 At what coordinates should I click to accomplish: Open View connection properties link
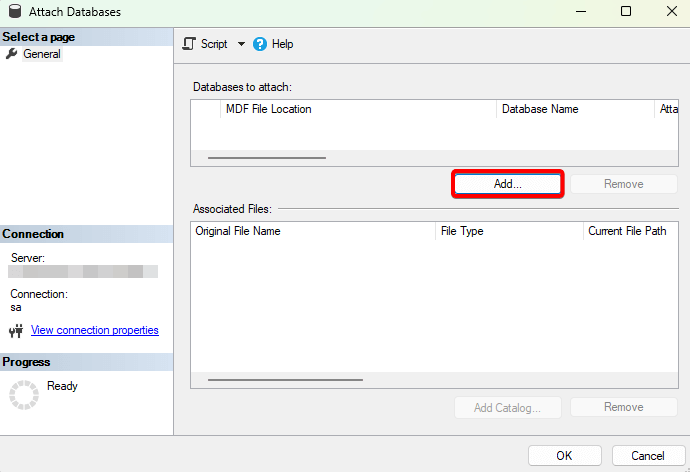coord(95,330)
